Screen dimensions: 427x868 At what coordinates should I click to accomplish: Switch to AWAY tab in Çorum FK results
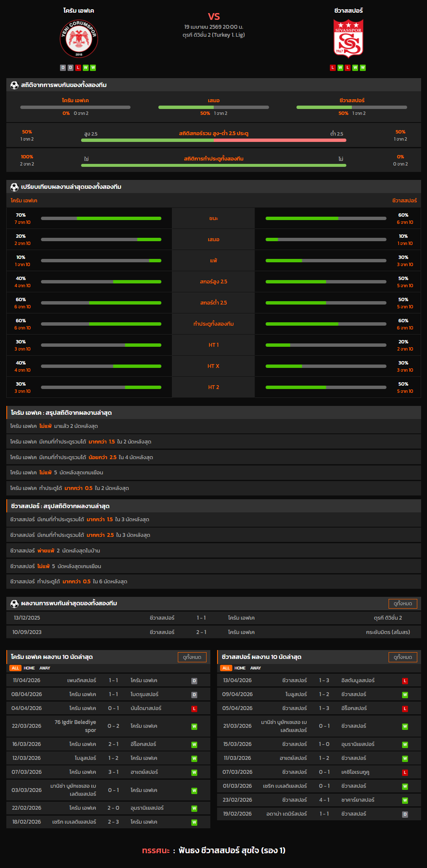tap(45, 668)
